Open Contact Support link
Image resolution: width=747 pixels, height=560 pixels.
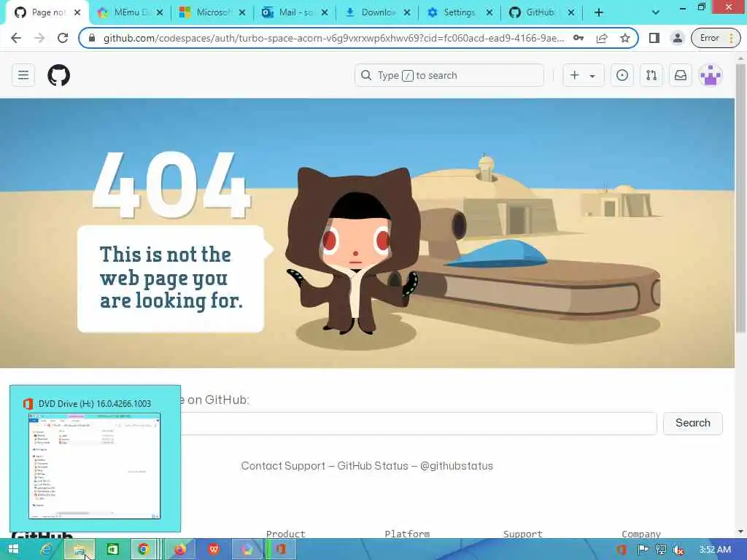click(x=283, y=466)
